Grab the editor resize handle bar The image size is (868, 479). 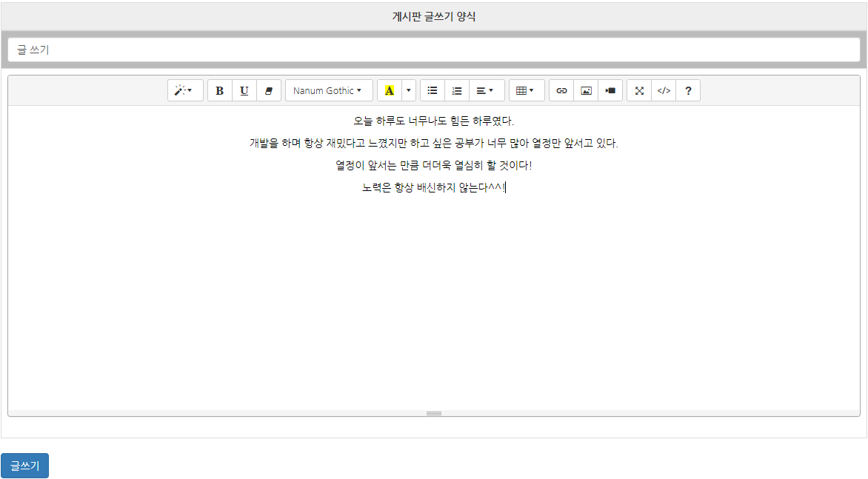coord(433,413)
